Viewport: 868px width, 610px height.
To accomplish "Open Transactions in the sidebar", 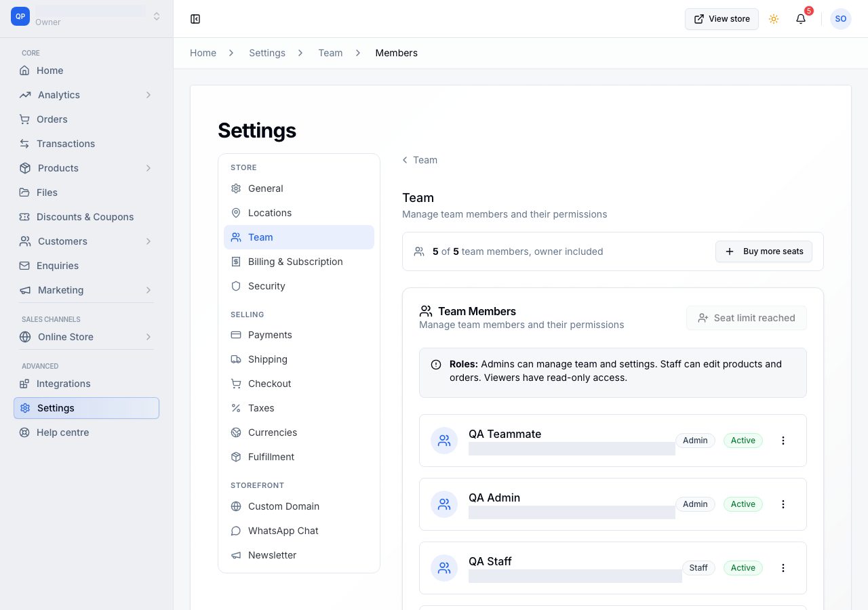I will [87, 144].
